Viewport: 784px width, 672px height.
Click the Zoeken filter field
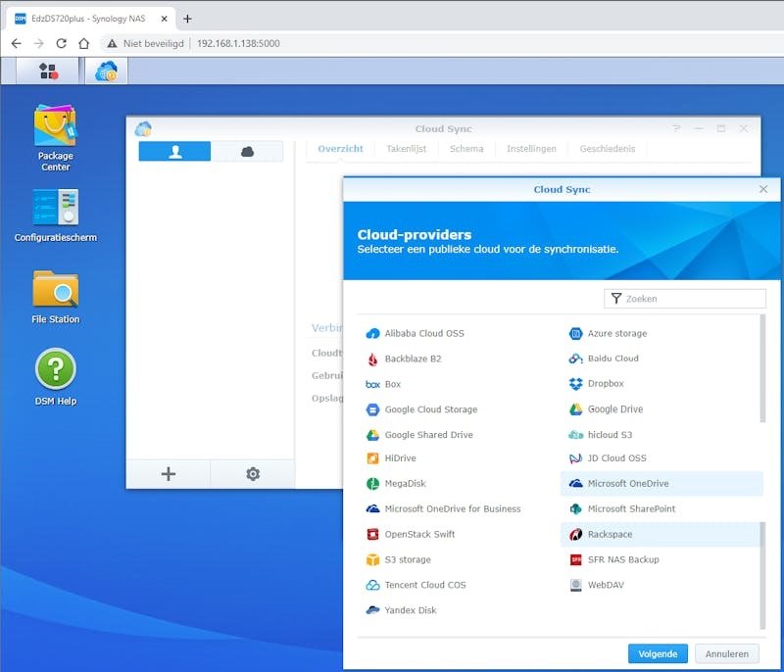684,299
